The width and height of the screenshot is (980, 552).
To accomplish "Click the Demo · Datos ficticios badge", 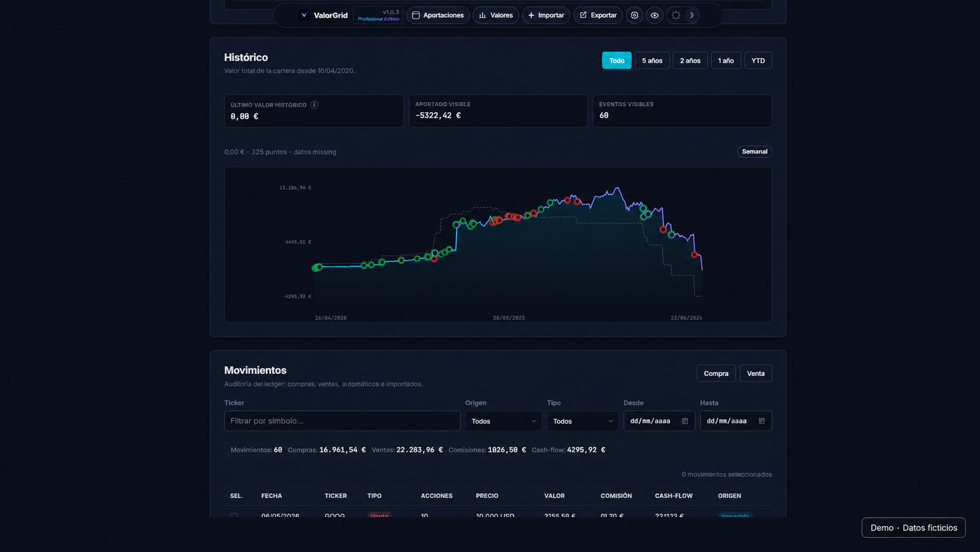I will (x=913, y=527).
